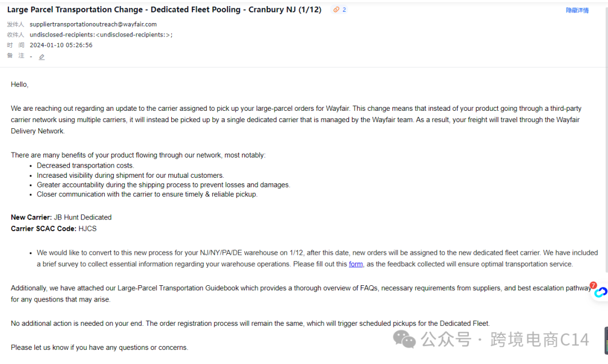This screenshot has width=608, height=364.
Task: Click the timestamp 2024-01-10 05:26:56
Action: (61, 45)
